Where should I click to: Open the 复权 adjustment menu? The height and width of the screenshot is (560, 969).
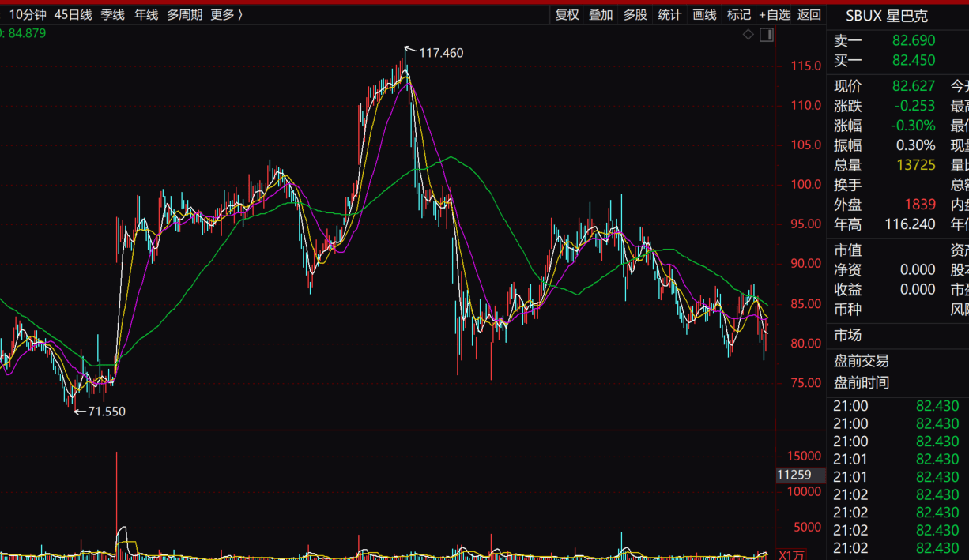(x=567, y=14)
